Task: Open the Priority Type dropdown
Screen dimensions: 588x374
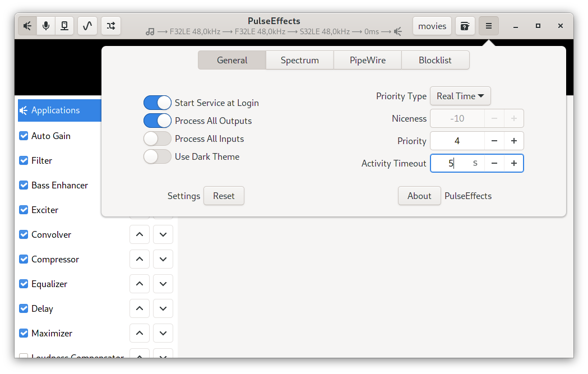Action: tap(460, 96)
